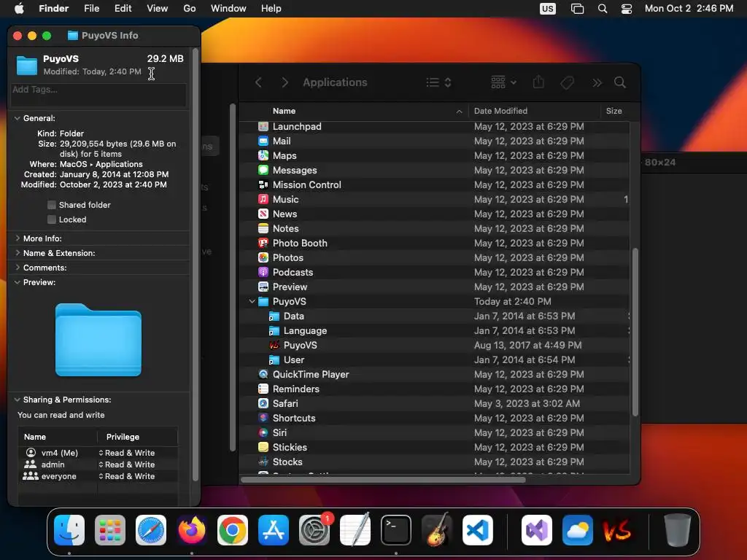Viewport: 747px width, 560px height.
Task: Click the Add Tags field
Action: [x=98, y=94]
